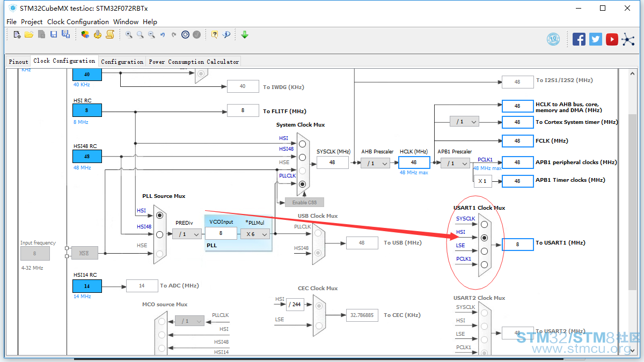The height and width of the screenshot is (362, 644).
Task: Click the circled C clock reset icon
Action: pyautogui.click(x=185, y=34)
